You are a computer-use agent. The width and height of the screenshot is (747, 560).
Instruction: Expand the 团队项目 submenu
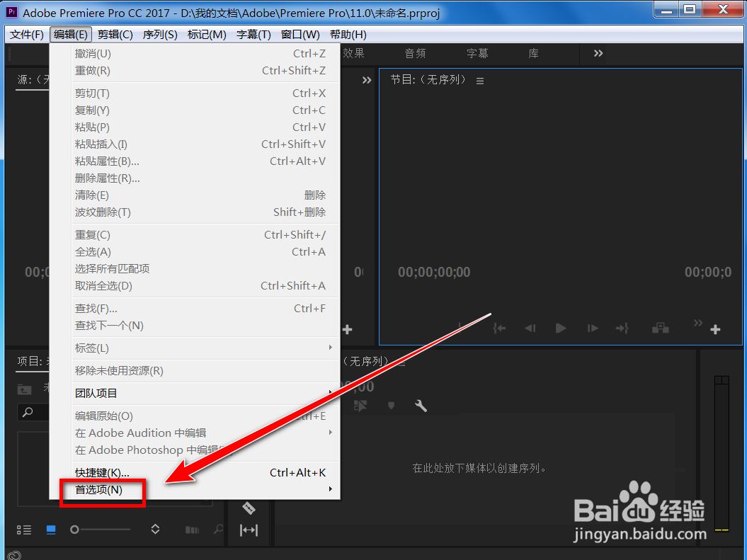[x=205, y=393]
